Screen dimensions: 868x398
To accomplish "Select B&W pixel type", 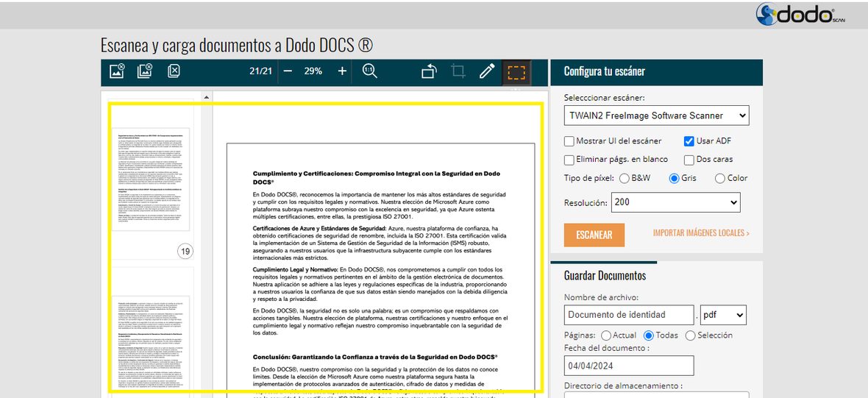I will pyautogui.click(x=625, y=178).
